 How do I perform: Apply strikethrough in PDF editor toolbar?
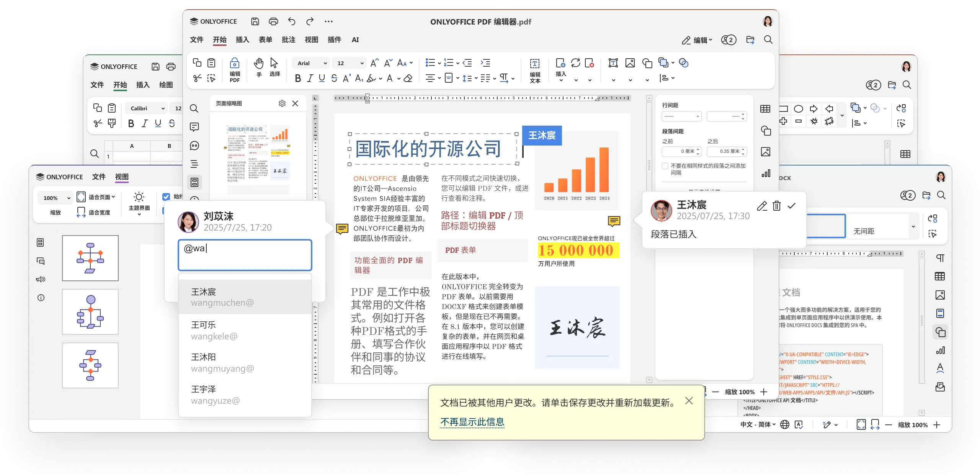click(334, 79)
